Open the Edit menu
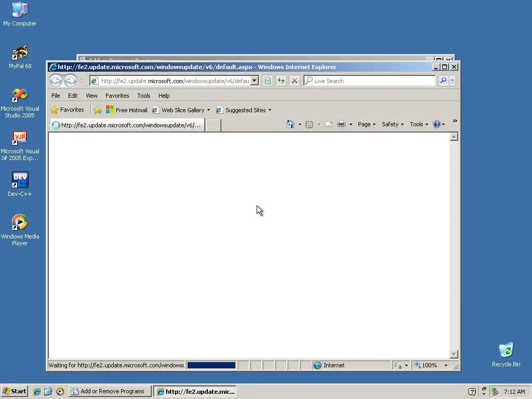 pos(73,96)
